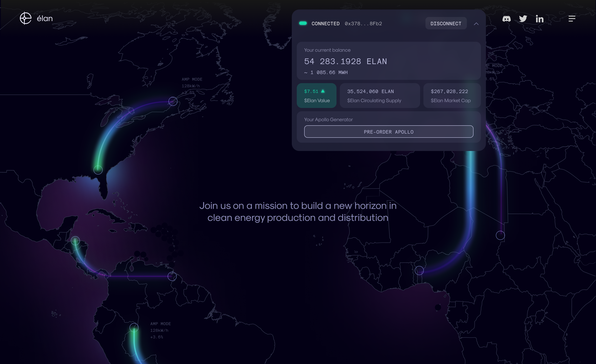Toggle the $Elan Value card selection
596x364 pixels.
(317, 95)
